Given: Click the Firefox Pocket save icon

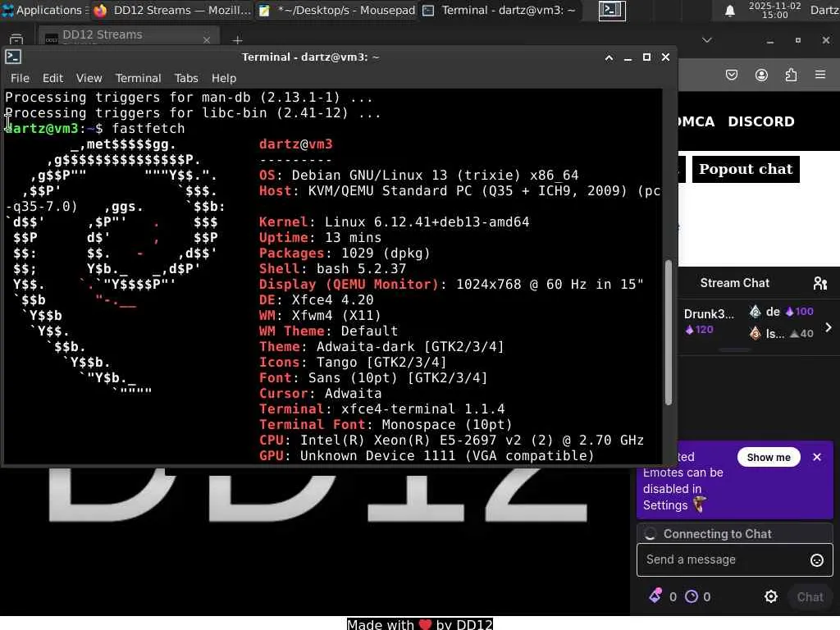Looking at the screenshot, I should click(x=731, y=75).
